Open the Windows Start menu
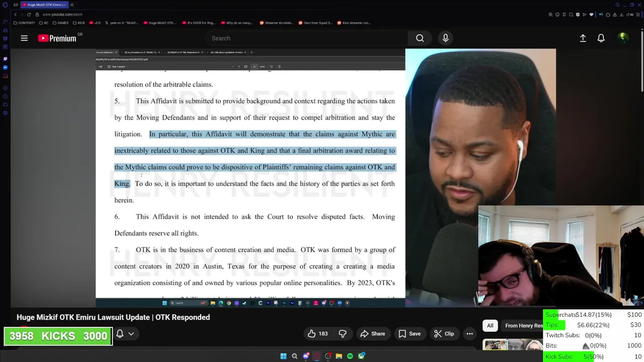Viewport: 644px width, 362px height. click(x=283, y=356)
